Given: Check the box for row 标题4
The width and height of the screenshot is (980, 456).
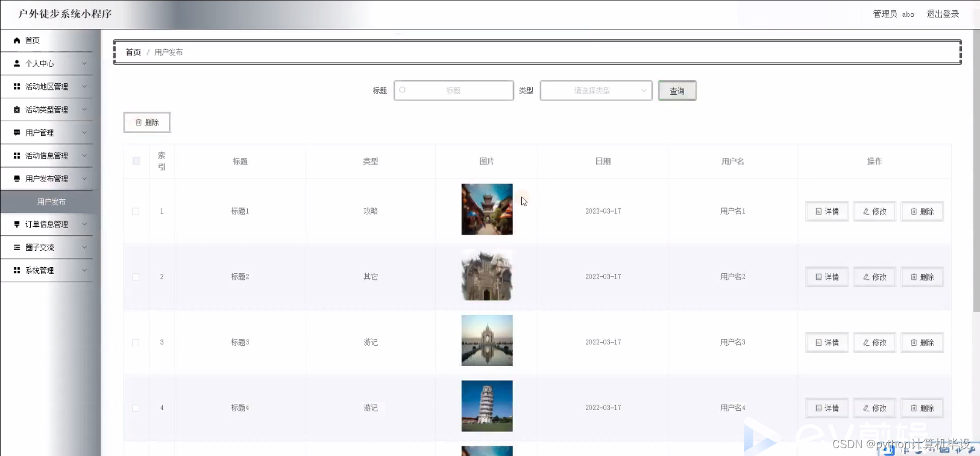Looking at the screenshot, I should 136,408.
